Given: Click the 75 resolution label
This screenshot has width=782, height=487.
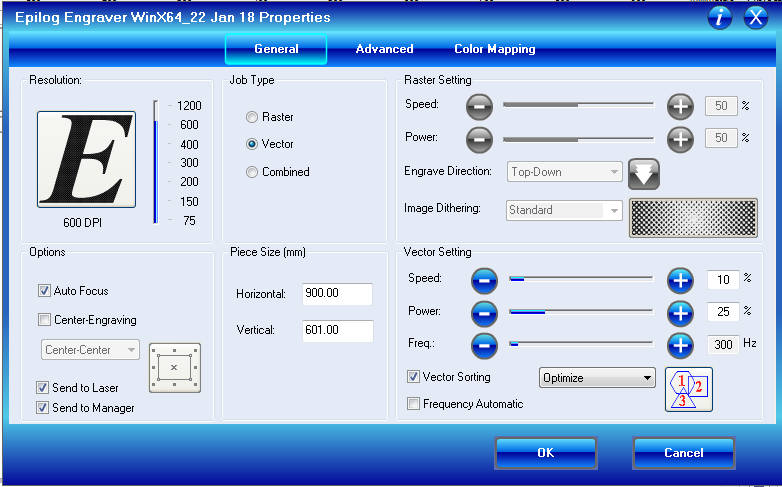Looking at the screenshot, I should pyautogui.click(x=189, y=221).
